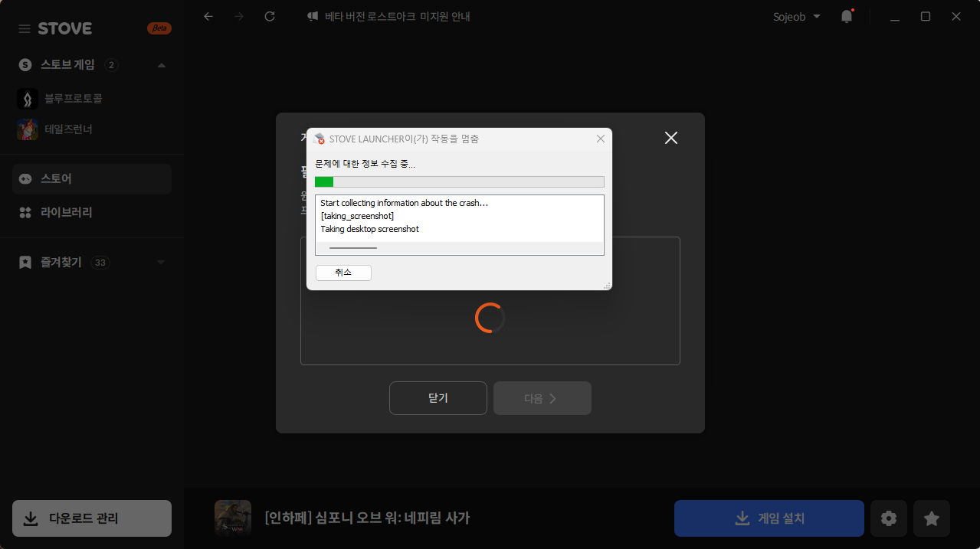This screenshot has width=980, height=549.
Task: Close the crash reporter window
Action: pos(601,139)
